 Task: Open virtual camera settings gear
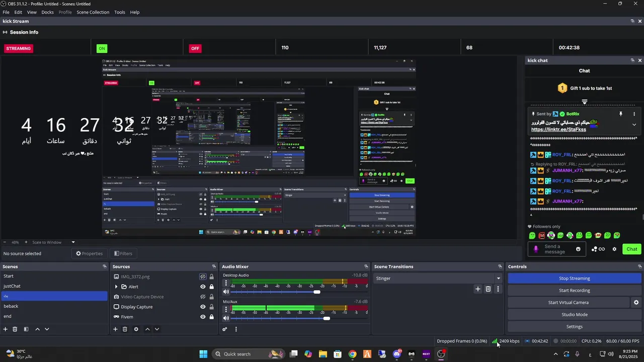[x=636, y=303]
